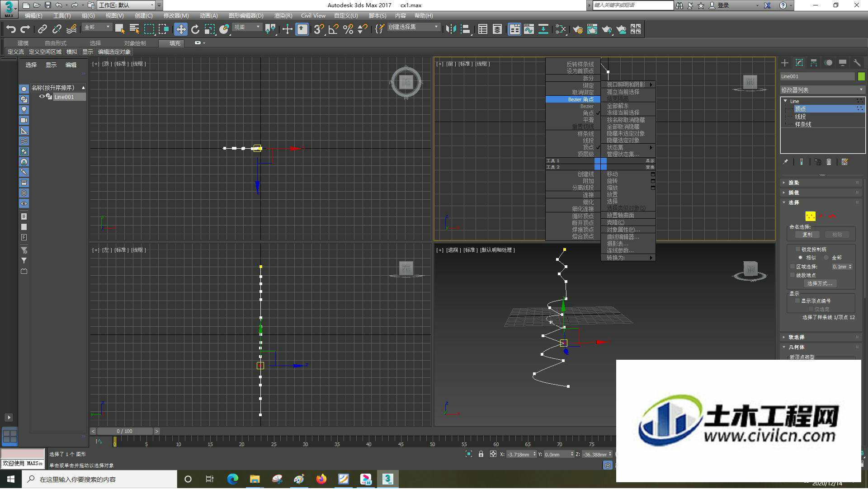Screen dimensions: 868x489
Task: Toggle the 3D Snaps icon
Action: tap(319, 29)
